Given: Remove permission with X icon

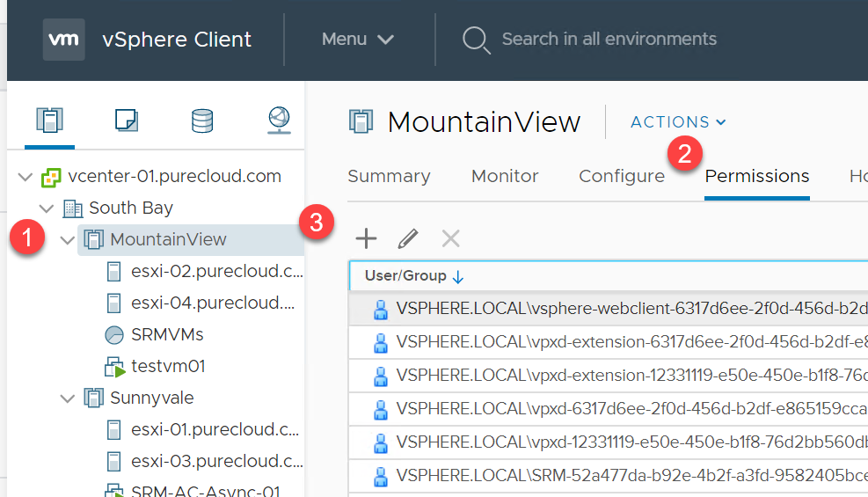Looking at the screenshot, I should (x=450, y=239).
